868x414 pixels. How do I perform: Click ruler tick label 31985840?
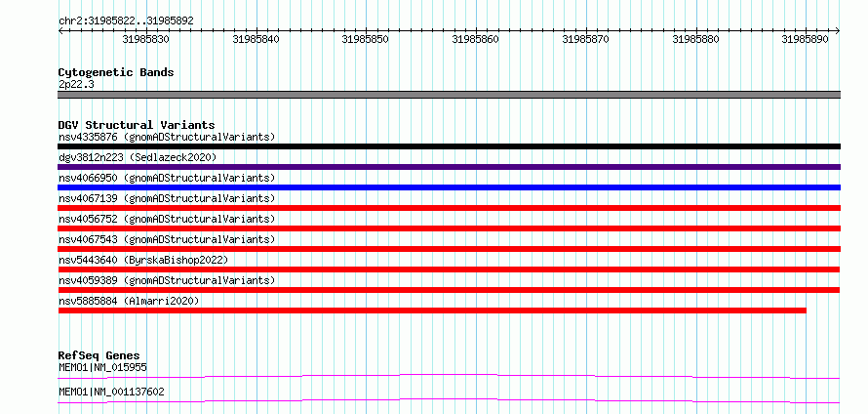coord(256,39)
